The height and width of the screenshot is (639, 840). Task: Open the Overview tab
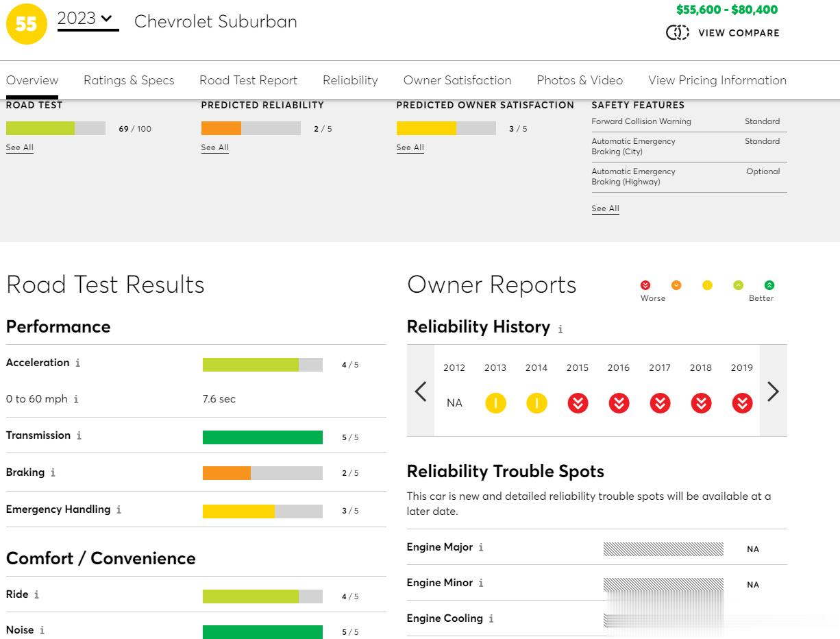(32, 80)
